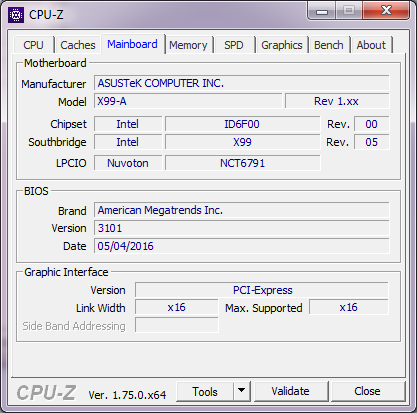Close window with the red X icon
Viewport: 417px width, 413px height.
[386, 11]
